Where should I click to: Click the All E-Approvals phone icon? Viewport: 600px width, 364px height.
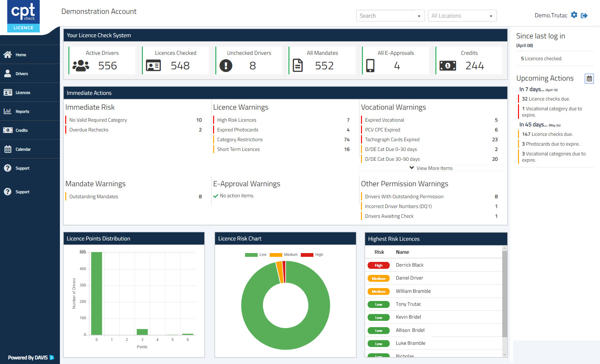(370, 66)
